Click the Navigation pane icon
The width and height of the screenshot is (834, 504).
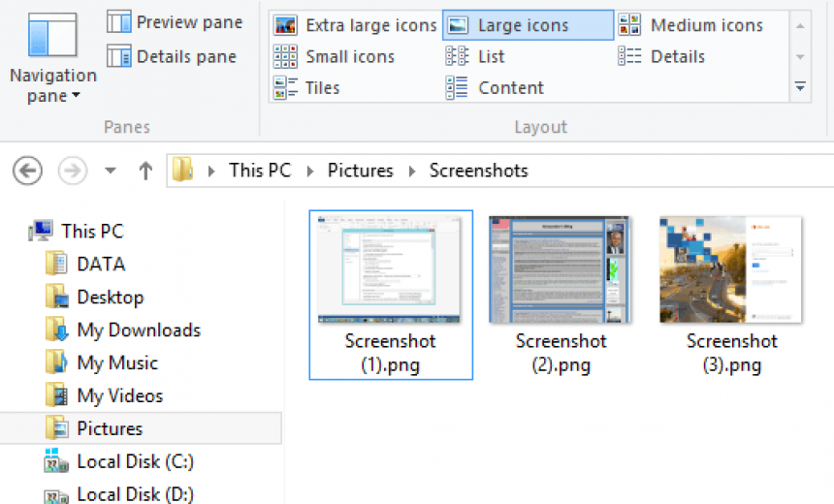tap(52, 36)
